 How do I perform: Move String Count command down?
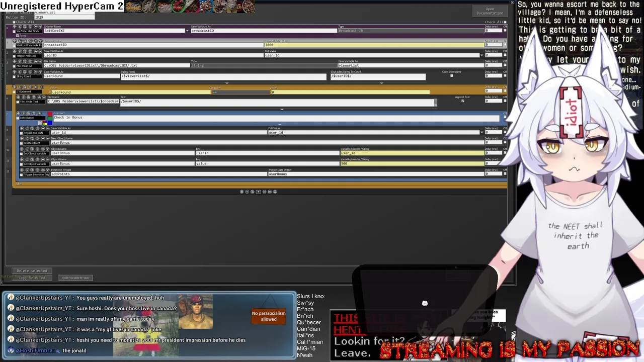(x=40, y=71)
